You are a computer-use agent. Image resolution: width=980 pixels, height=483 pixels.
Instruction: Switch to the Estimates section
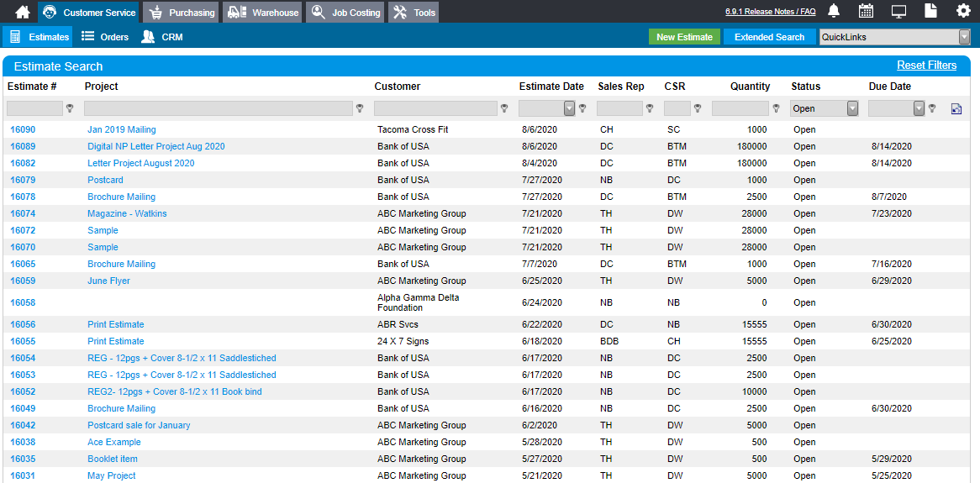(38, 37)
